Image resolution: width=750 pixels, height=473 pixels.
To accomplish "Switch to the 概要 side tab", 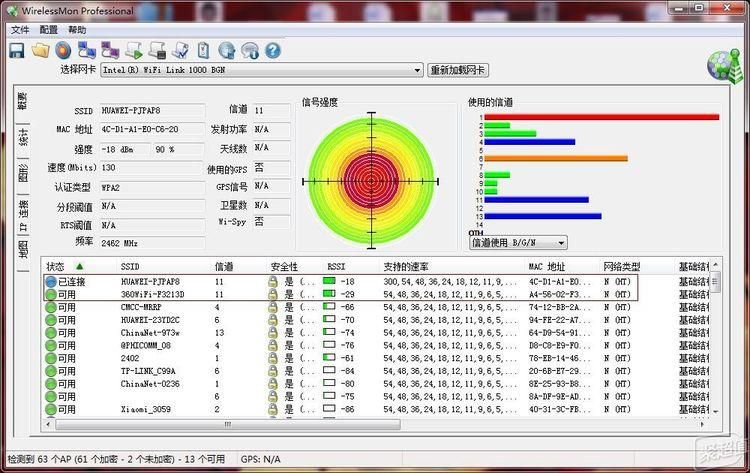I will [x=22, y=101].
